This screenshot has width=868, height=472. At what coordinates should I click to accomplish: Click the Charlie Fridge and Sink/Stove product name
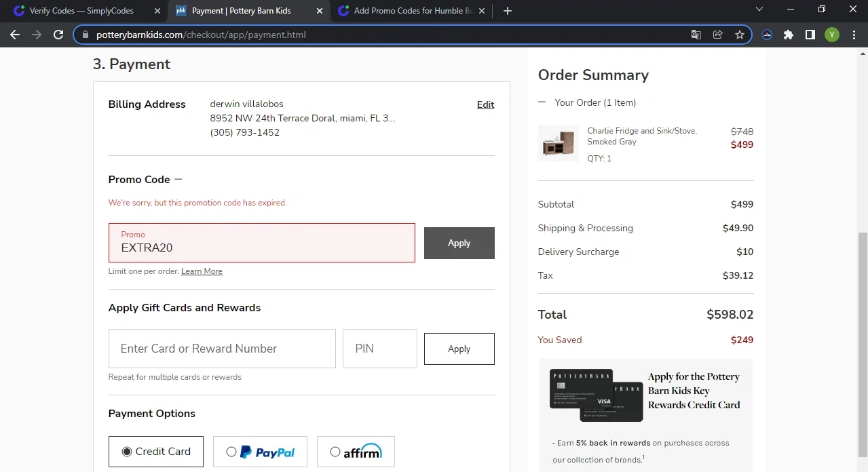(x=642, y=136)
